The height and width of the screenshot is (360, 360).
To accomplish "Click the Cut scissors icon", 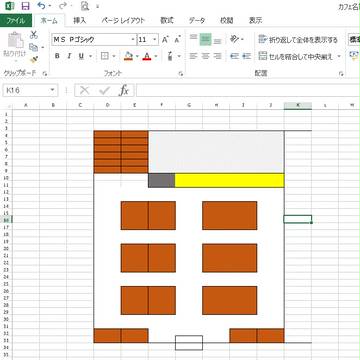I will coord(34,35).
